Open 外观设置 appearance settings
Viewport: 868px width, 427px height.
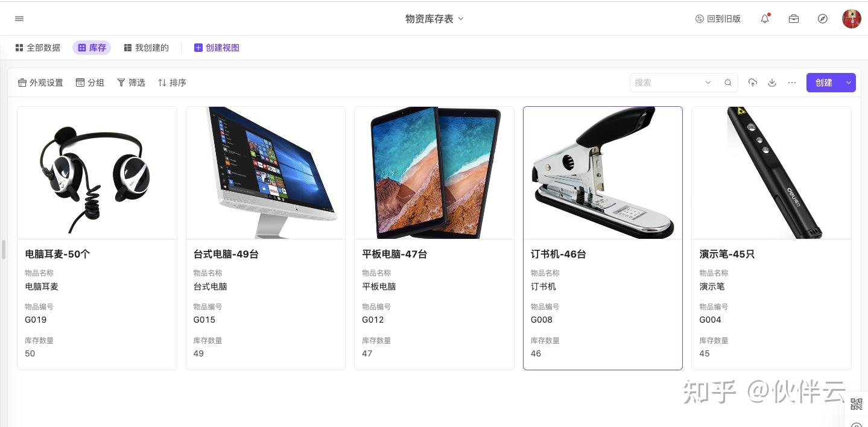click(40, 83)
